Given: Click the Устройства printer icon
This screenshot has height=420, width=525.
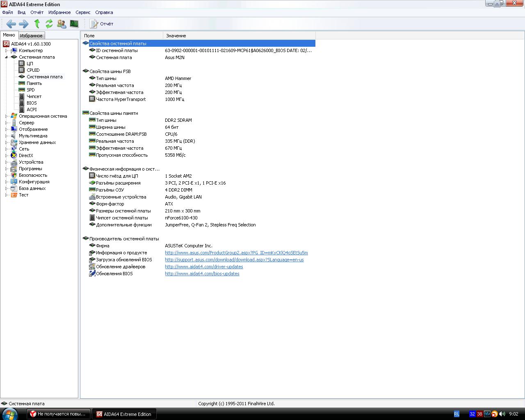Looking at the screenshot, I should click(x=14, y=162).
